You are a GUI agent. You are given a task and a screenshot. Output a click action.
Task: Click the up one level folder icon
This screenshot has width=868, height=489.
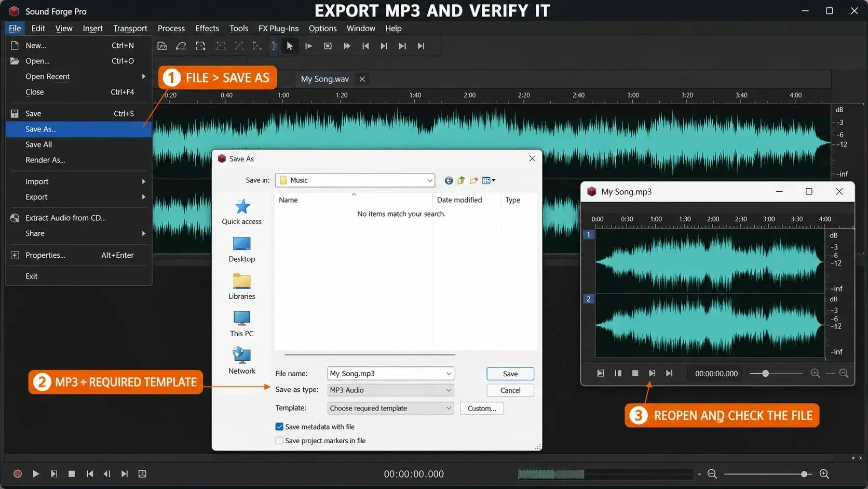461,181
